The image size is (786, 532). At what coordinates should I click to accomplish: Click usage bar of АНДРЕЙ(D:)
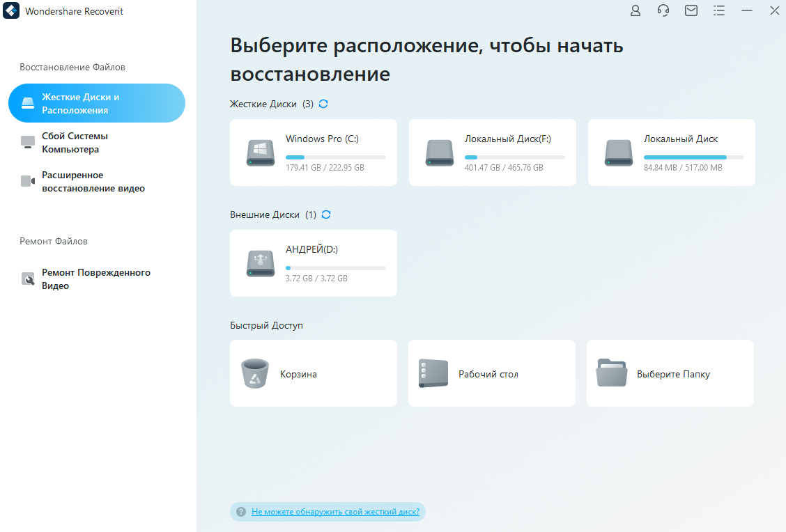336,268
